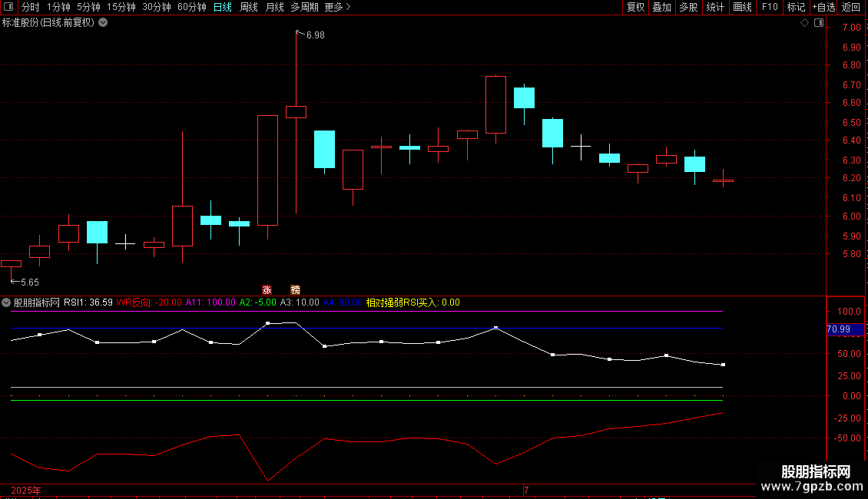Click the highlighted 70.99 axis value box
868x499 pixels.
pyautogui.click(x=845, y=329)
